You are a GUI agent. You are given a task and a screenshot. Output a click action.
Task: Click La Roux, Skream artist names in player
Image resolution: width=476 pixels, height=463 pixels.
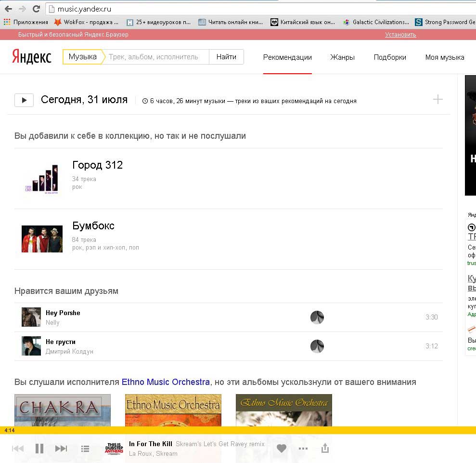[x=153, y=453]
